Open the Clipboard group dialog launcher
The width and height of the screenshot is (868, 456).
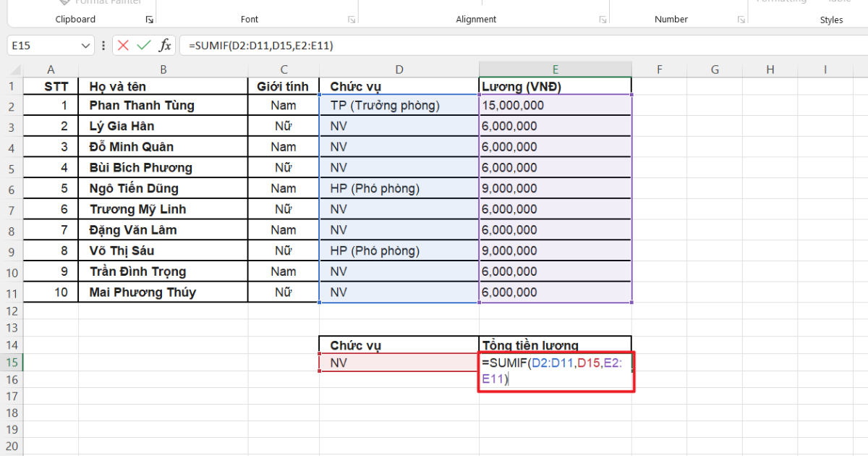click(149, 20)
